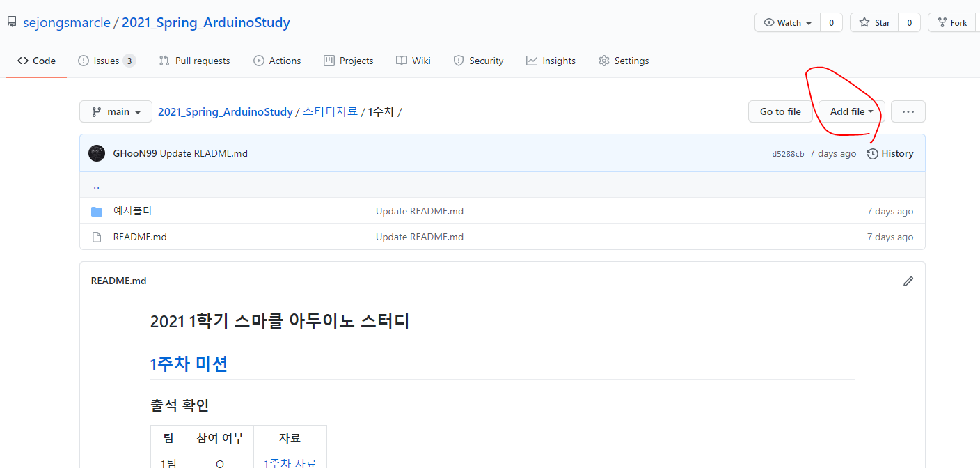Click the 7 days ago timestamp in 예시폴더 row
The width and height of the screenshot is (980, 468).
pos(890,211)
